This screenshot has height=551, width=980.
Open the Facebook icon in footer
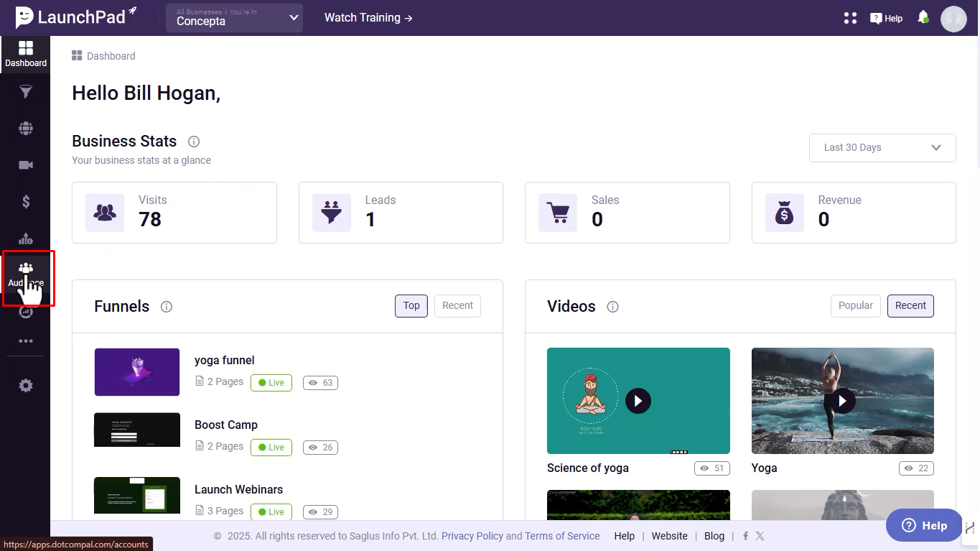[746, 536]
